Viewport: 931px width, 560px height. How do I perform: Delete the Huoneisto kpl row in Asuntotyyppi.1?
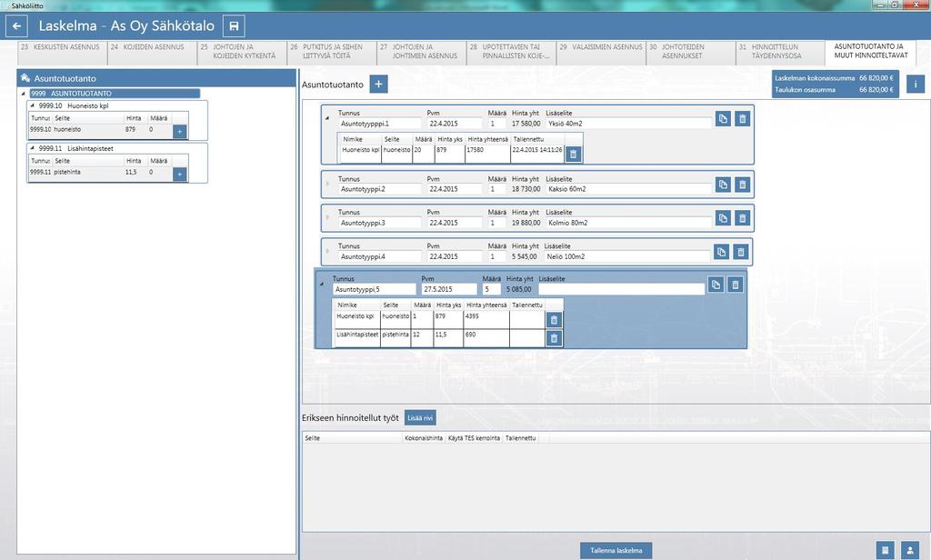point(573,155)
